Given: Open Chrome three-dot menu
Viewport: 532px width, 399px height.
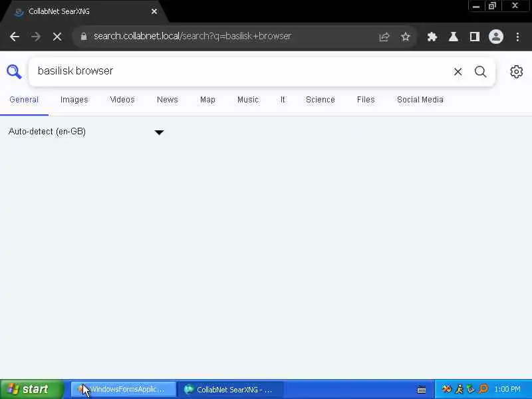Looking at the screenshot, I should [x=517, y=37].
